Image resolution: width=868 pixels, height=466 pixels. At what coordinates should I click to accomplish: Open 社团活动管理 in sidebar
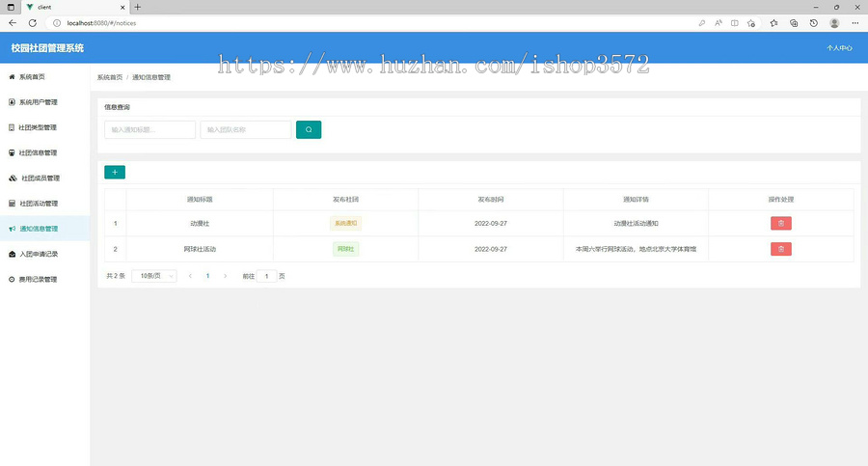44,204
